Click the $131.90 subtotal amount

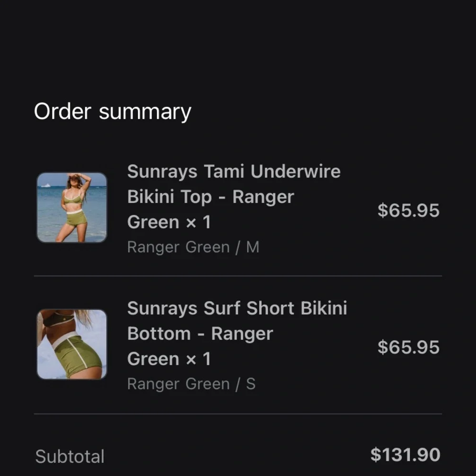click(x=405, y=455)
